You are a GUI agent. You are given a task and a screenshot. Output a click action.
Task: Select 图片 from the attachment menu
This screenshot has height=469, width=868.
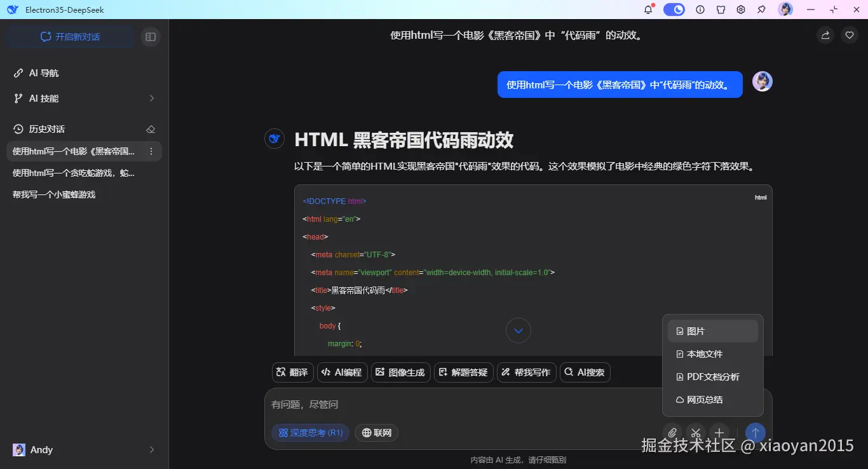(694, 330)
